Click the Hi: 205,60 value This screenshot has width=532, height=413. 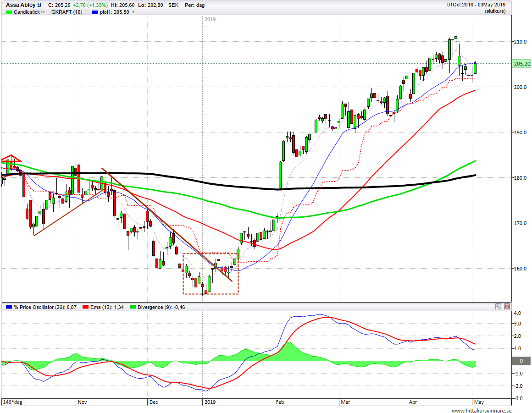pyautogui.click(x=123, y=5)
